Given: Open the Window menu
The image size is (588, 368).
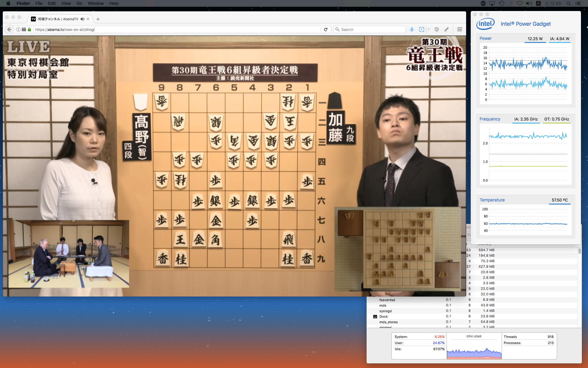Looking at the screenshot, I should [x=96, y=3].
